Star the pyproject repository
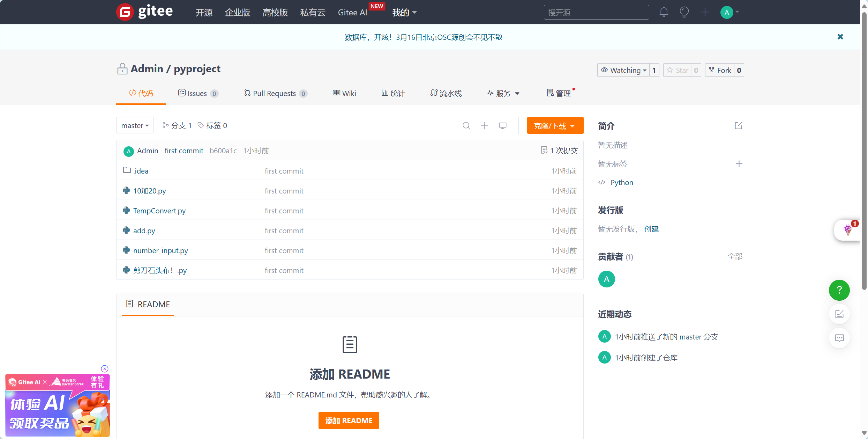This screenshot has width=868, height=439. point(678,70)
